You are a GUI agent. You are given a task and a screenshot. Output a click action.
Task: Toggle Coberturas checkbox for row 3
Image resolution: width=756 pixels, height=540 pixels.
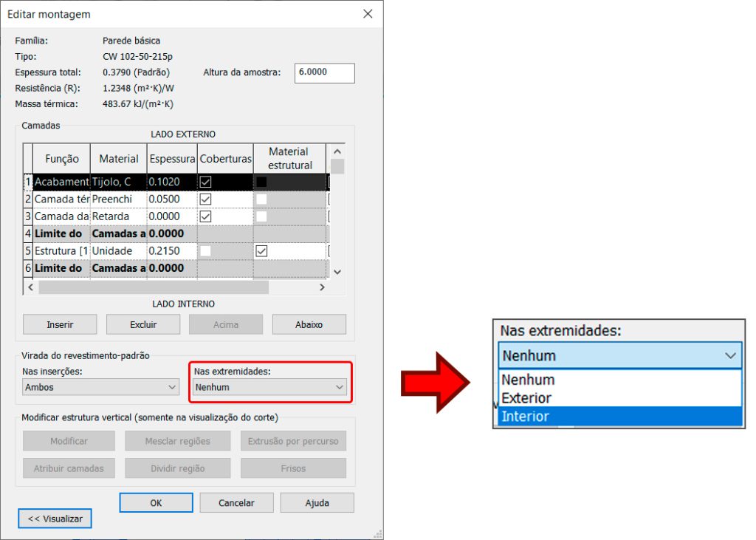point(206,216)
